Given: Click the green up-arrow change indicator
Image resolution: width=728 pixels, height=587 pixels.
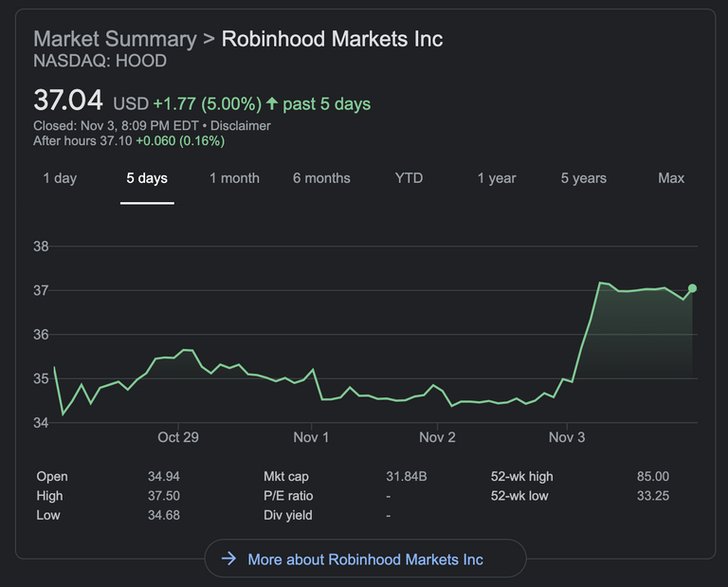Looking at the screenshot, I should pyautogui.click(x=272, y=103).
